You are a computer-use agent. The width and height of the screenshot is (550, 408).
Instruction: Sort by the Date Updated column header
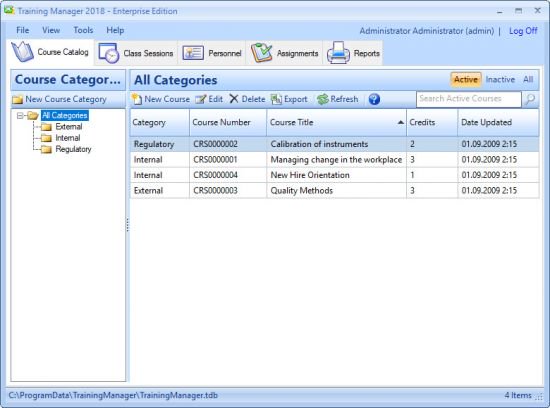coord(498,122)
